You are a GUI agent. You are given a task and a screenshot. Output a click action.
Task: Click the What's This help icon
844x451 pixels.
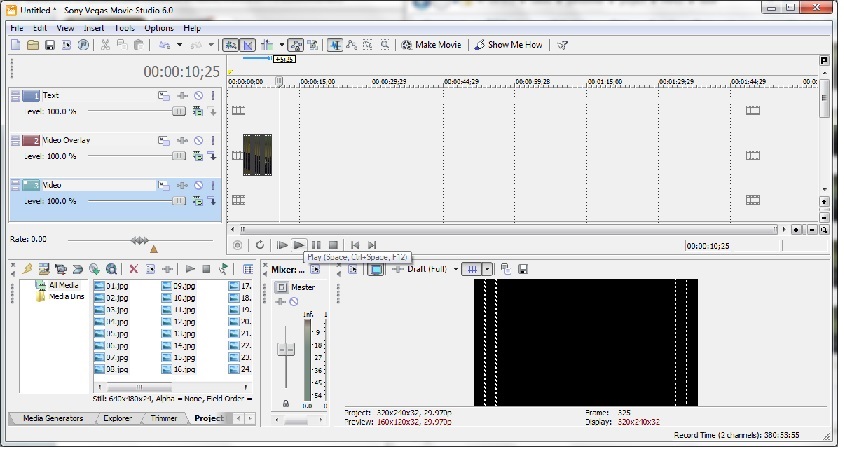(562, 45)
